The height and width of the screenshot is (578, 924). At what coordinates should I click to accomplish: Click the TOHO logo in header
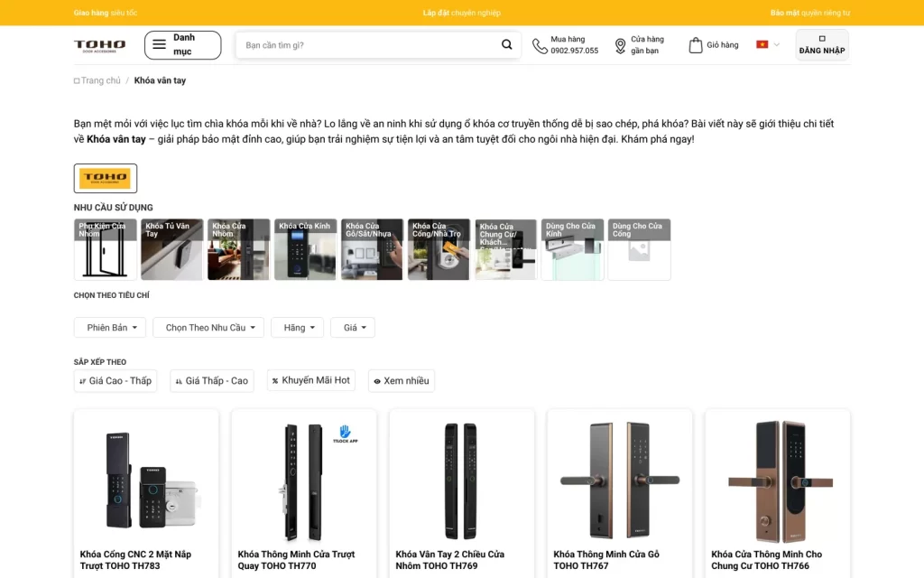[99, 46]
